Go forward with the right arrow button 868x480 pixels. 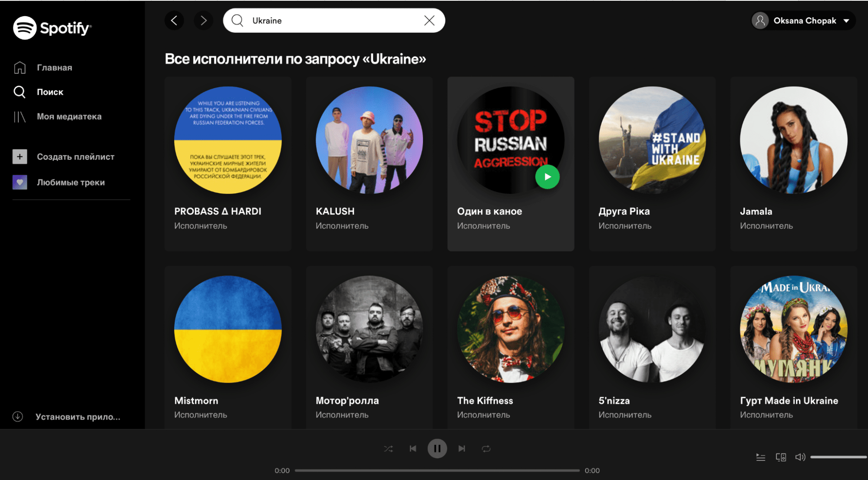[x=203, y=20]
